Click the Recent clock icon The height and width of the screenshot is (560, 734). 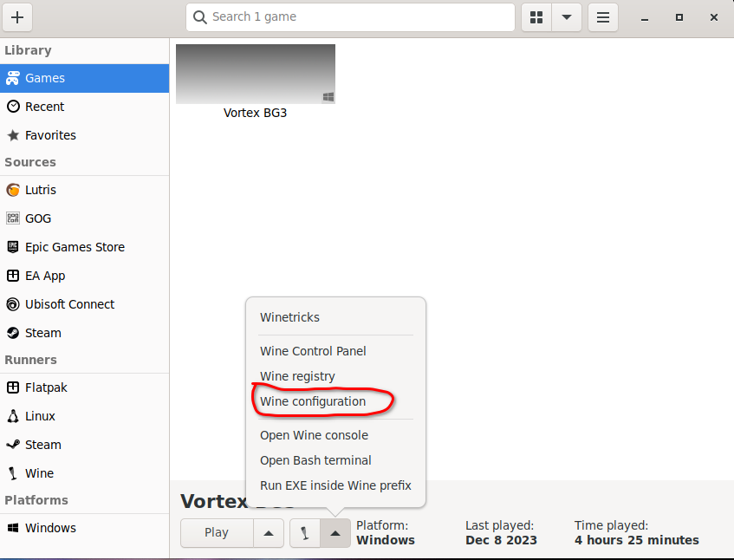point(13,107)
